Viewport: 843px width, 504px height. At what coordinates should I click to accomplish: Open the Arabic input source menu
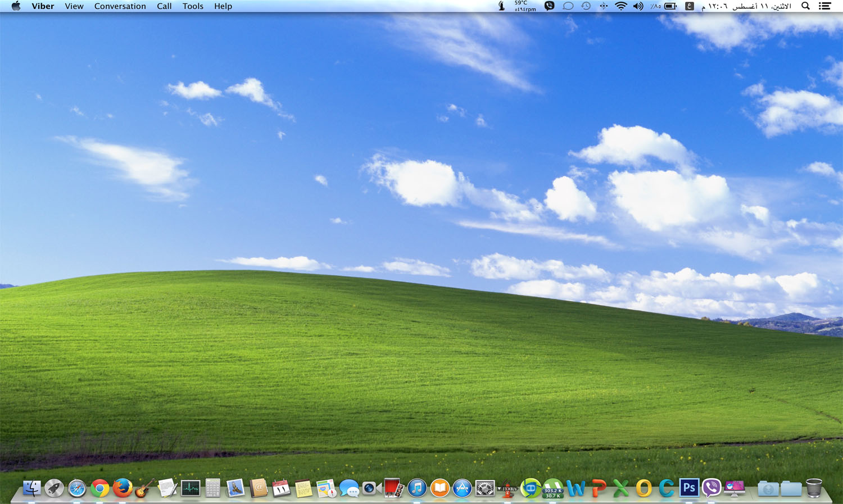(x=689, y=6)
